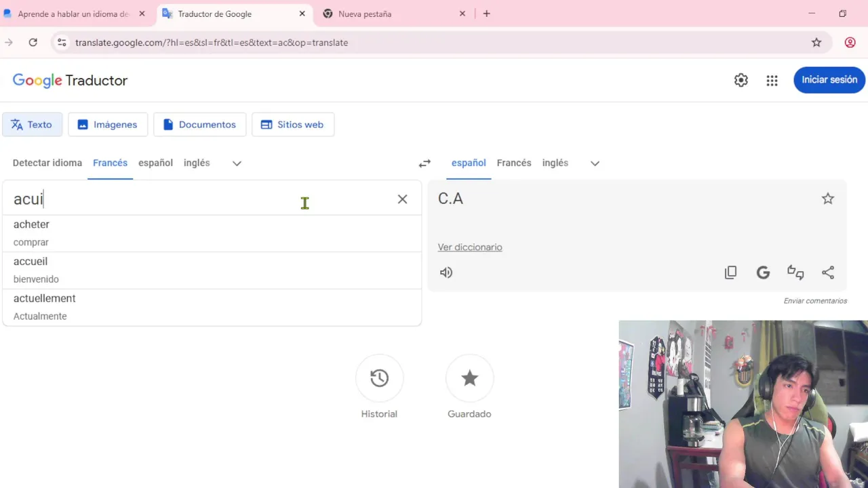Select the Sitios web translation mode
Image resolution: width=868 pixels, height=488 pixels.
pos(292,125)
